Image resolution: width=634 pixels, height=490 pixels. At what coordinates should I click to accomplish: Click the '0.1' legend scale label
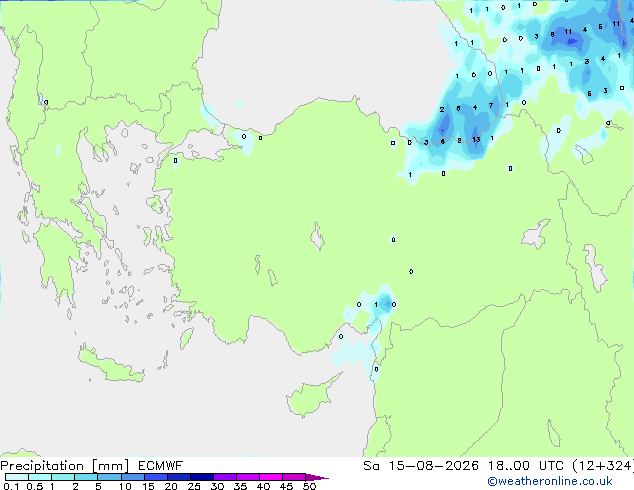[x=11, y=486]
